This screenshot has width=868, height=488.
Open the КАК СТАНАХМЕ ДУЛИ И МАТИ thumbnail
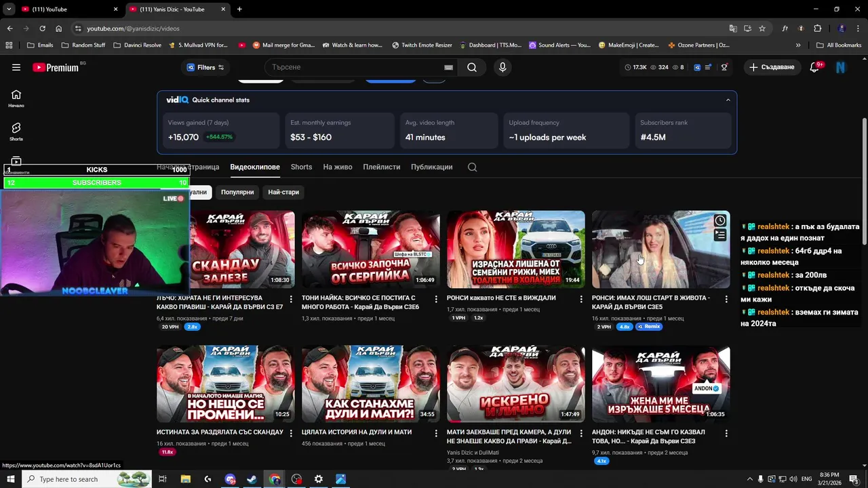[x=371, y=384]
